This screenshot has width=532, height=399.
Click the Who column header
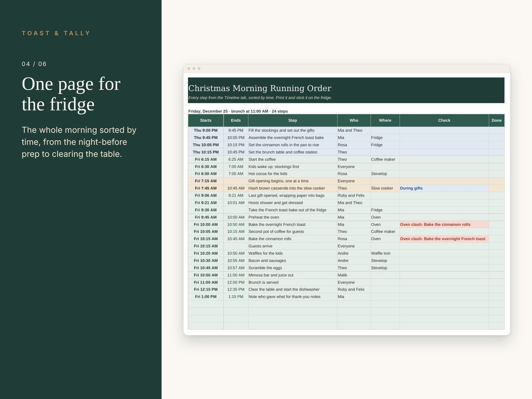coord(354,120)
